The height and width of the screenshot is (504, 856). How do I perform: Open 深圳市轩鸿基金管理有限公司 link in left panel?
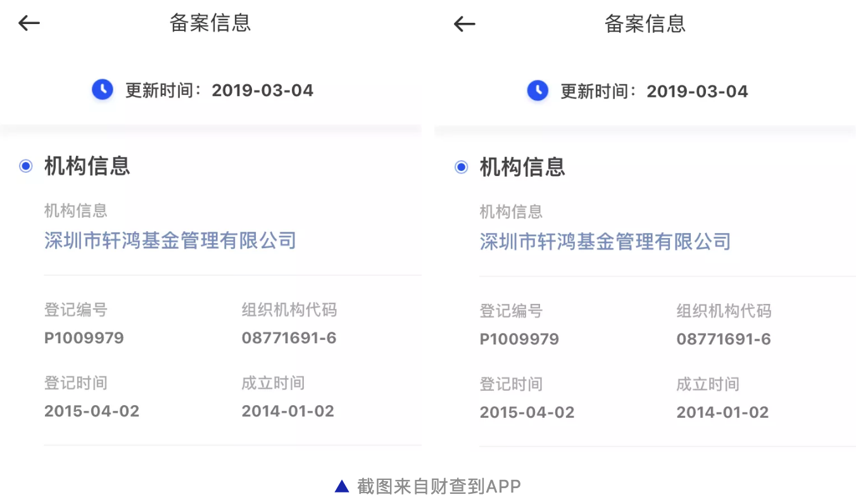(170, 241)
